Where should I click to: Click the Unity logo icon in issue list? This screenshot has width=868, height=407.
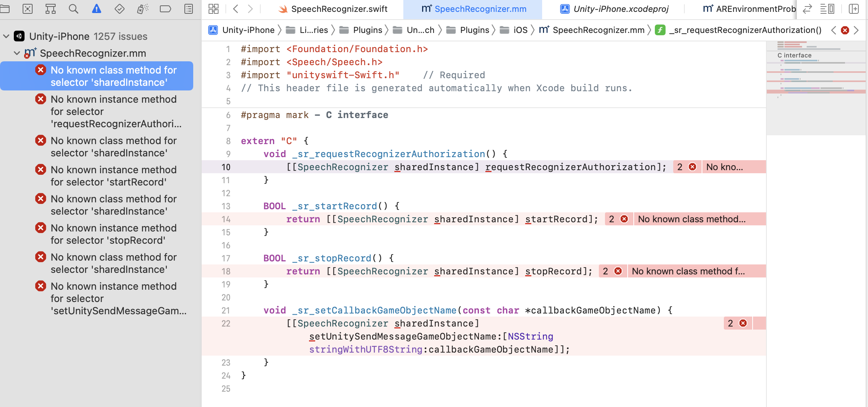coord(19,36)
